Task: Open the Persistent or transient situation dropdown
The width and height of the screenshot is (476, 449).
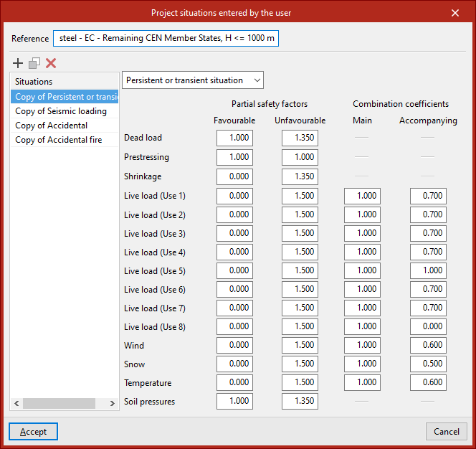Action: coord(193,80)
